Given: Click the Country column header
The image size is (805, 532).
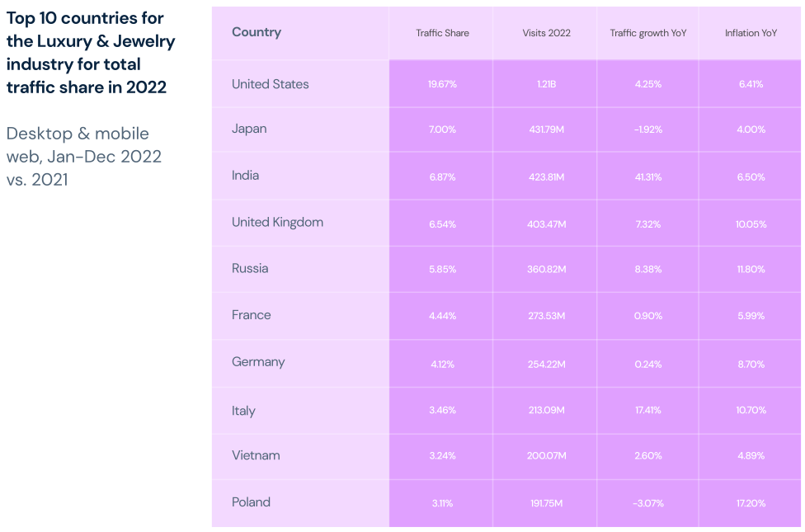Looking at the screenshot, I should tap(257, 32).
